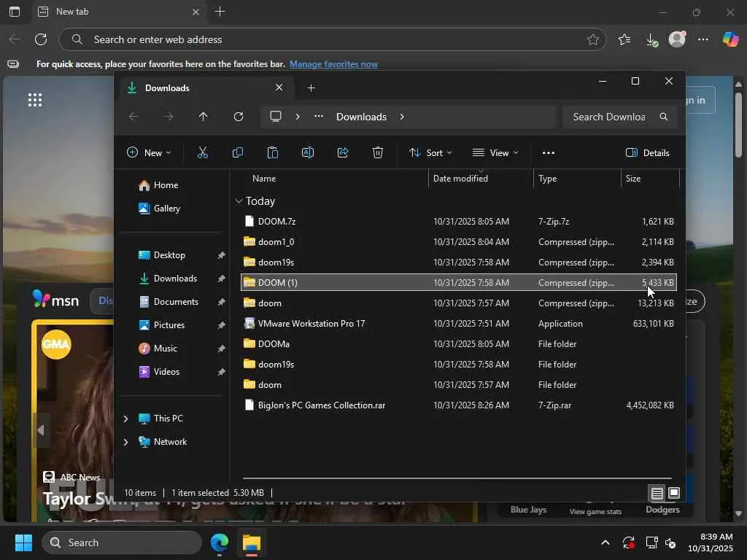The image size is (747, 560).
Task: Select VMware Workstation Pro 17 file
Action: 459,323
